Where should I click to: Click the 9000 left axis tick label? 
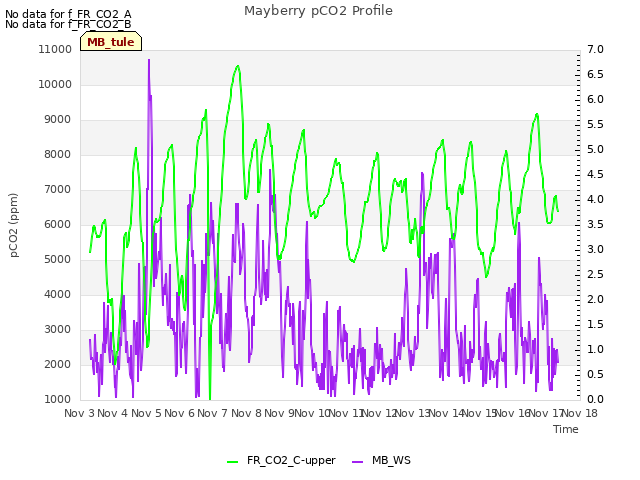coord(58,120)
